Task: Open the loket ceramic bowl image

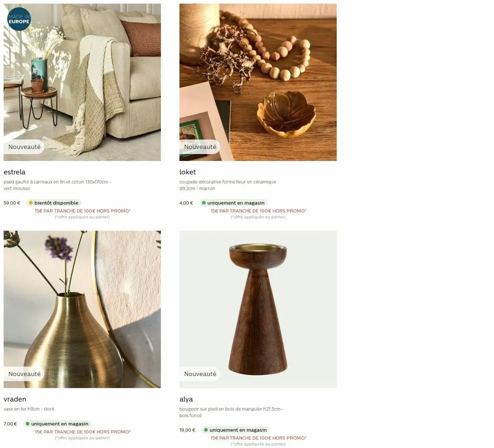Action: 258,82
